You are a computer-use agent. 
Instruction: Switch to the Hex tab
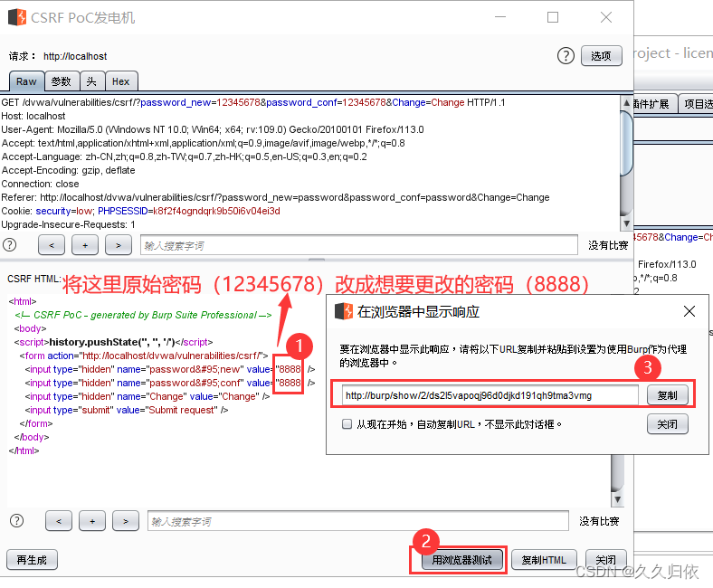click(121, 81)
